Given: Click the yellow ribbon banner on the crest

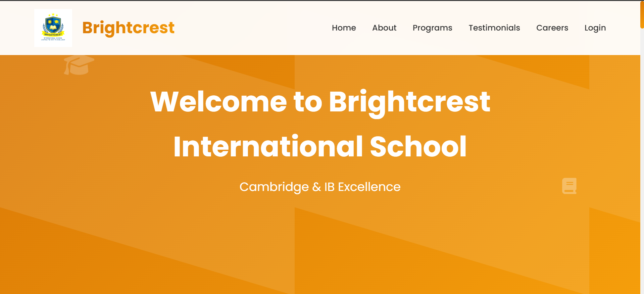Looking at the screenshot, I should click(x=53, y=35).
